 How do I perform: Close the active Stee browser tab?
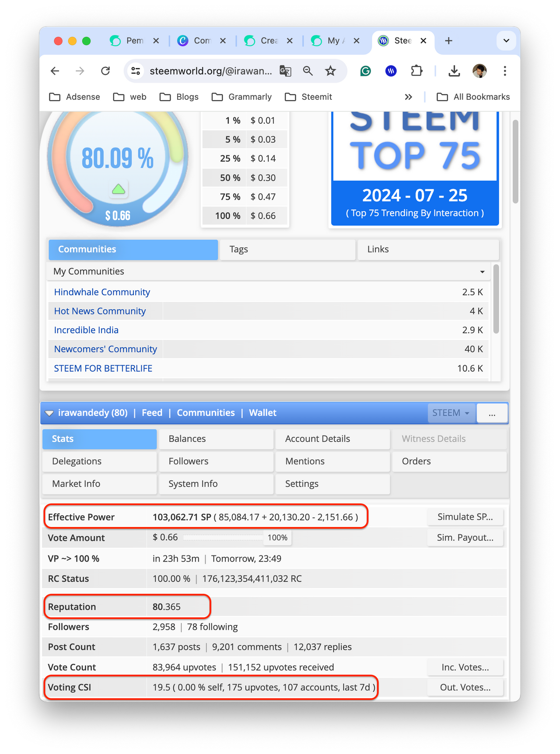click(x=423, y=41)
